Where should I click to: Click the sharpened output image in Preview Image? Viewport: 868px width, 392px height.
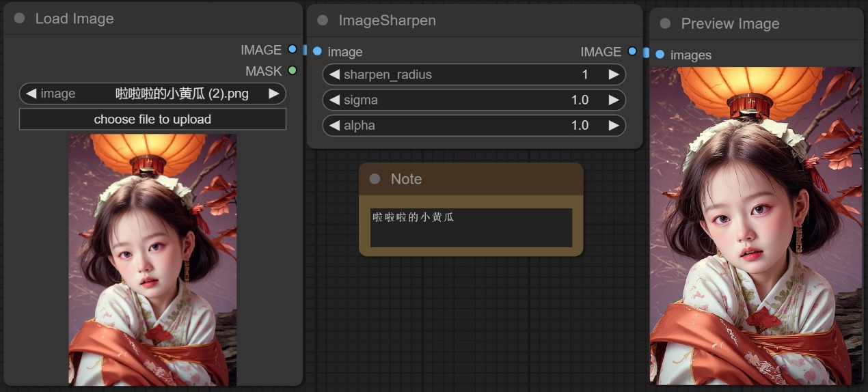[x=756, y=225]
